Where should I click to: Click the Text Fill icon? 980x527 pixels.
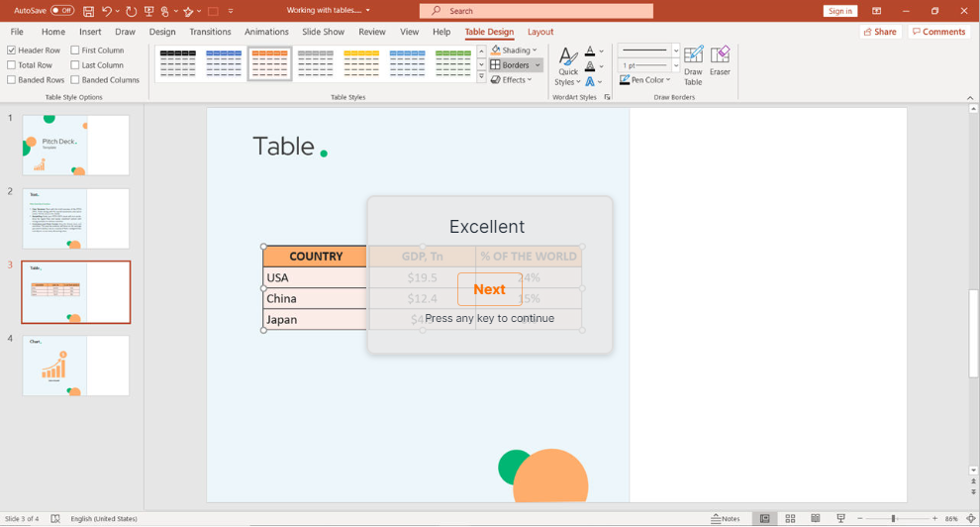point(590,51)
